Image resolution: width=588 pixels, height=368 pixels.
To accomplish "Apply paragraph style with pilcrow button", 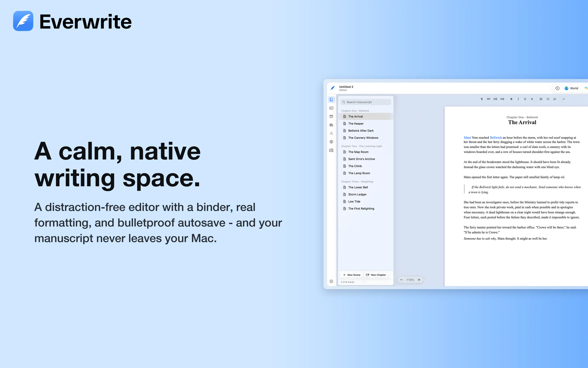I will [482, 99].
